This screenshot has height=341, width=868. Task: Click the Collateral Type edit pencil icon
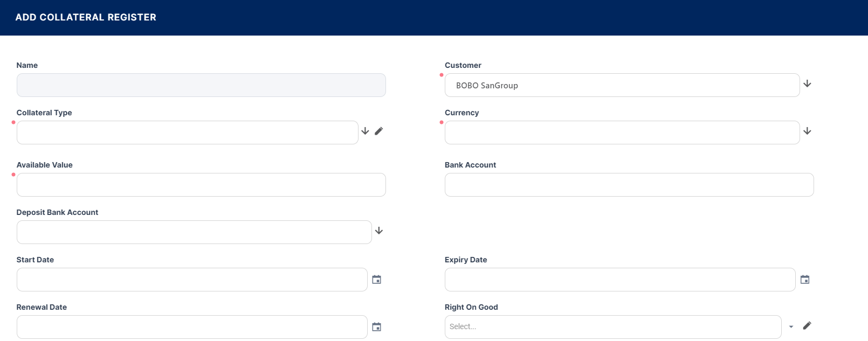tap(379, 131)
